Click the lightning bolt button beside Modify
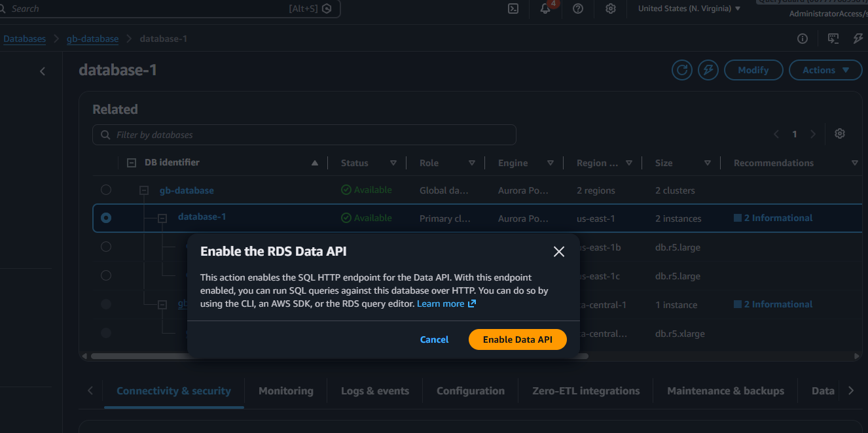 [x=708, y=70]
